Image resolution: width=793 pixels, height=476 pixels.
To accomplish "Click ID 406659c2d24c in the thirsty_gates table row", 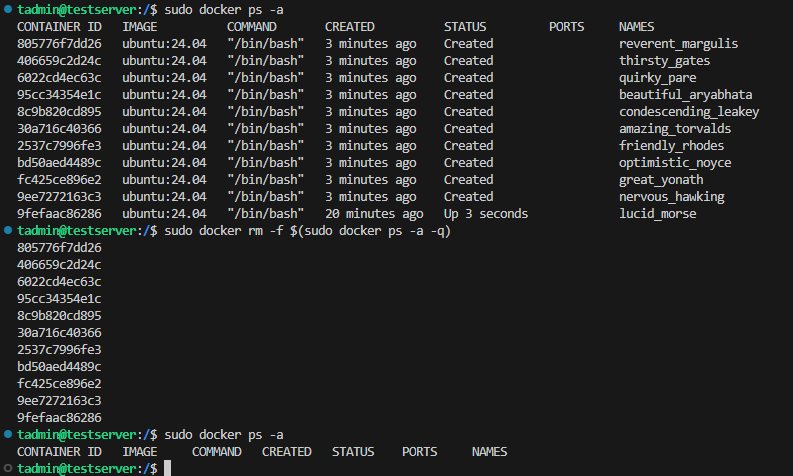I will click(x=59, y=61).
